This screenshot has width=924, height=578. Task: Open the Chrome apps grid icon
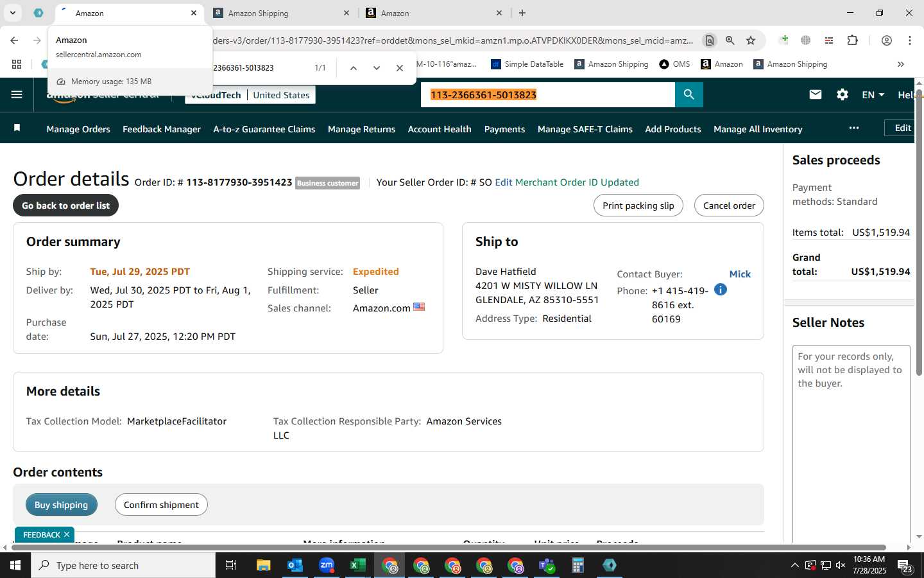pyautogui.click(x=17, y=64)
